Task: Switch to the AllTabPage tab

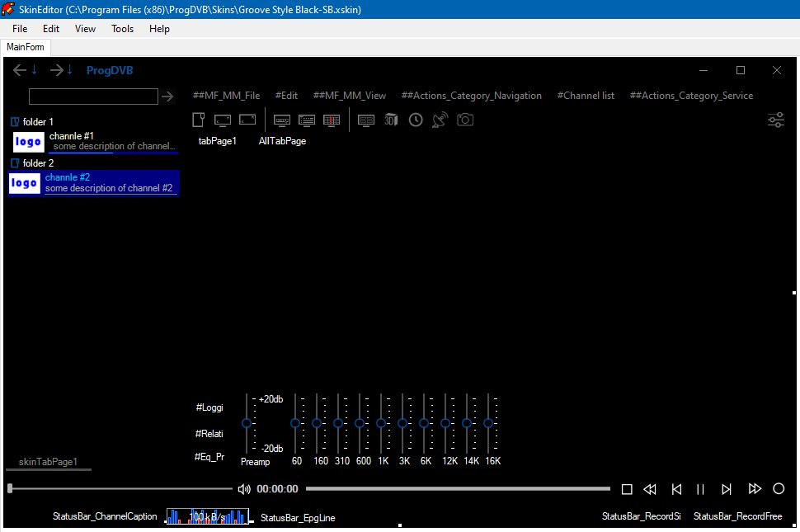Action: point(282,141)
